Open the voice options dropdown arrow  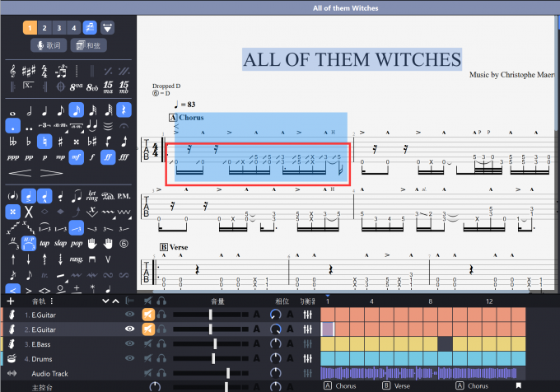click(x=107, y=28)
